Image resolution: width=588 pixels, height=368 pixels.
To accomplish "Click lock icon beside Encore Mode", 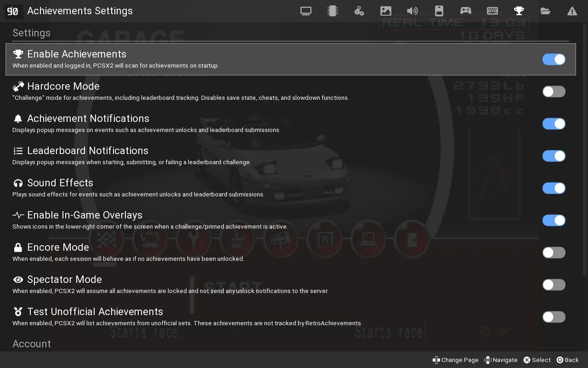I will point(18,247).
